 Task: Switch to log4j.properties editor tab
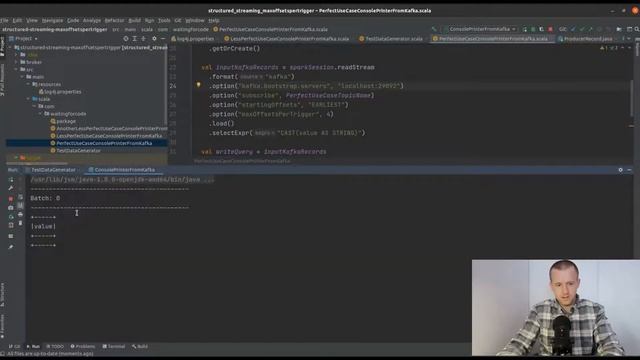(193, 39)
